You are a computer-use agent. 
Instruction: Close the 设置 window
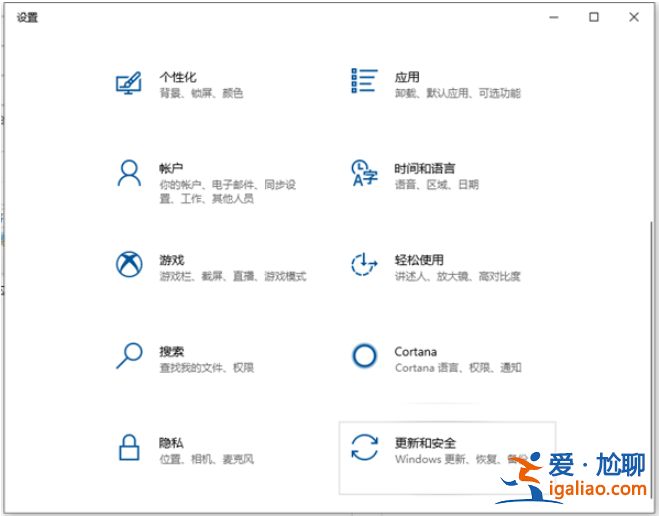[x=634, y=17]
